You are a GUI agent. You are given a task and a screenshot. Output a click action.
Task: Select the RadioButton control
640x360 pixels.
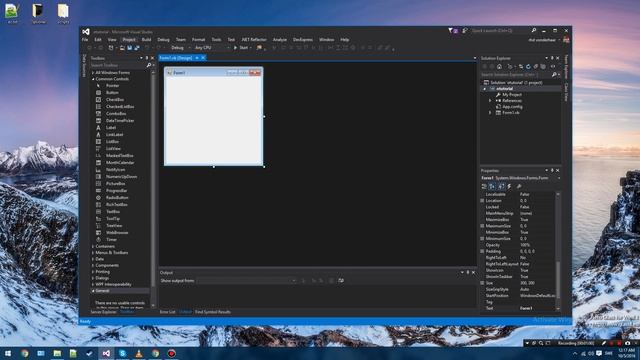point(117,198)
